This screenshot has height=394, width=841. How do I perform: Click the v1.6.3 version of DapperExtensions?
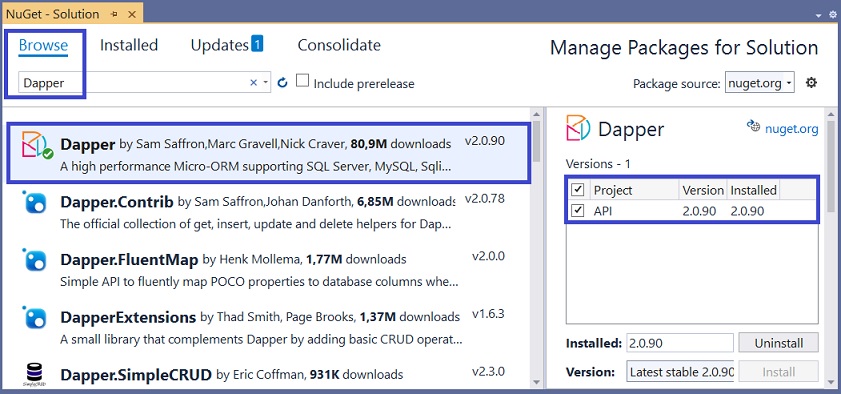tap(488, 314)
